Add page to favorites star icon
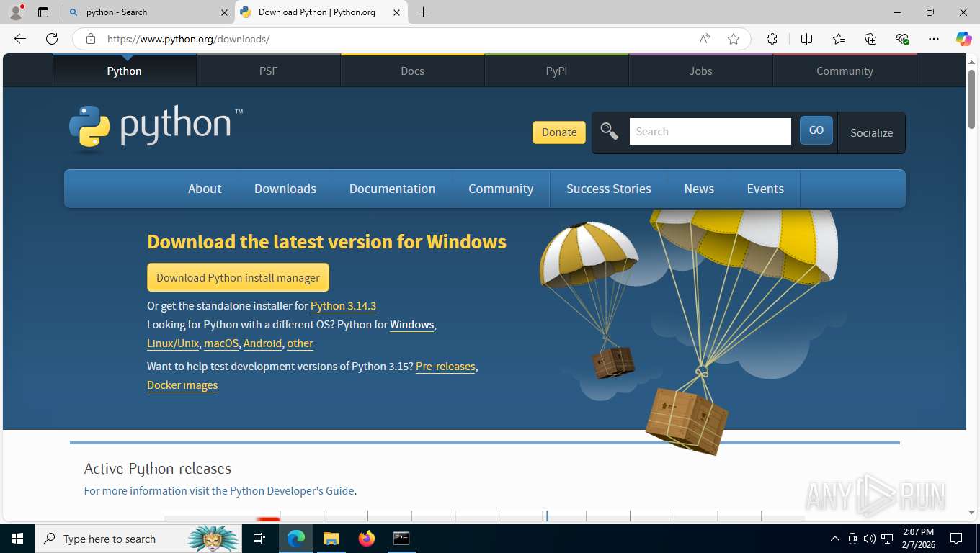980x553 pixels. (734, 39)
